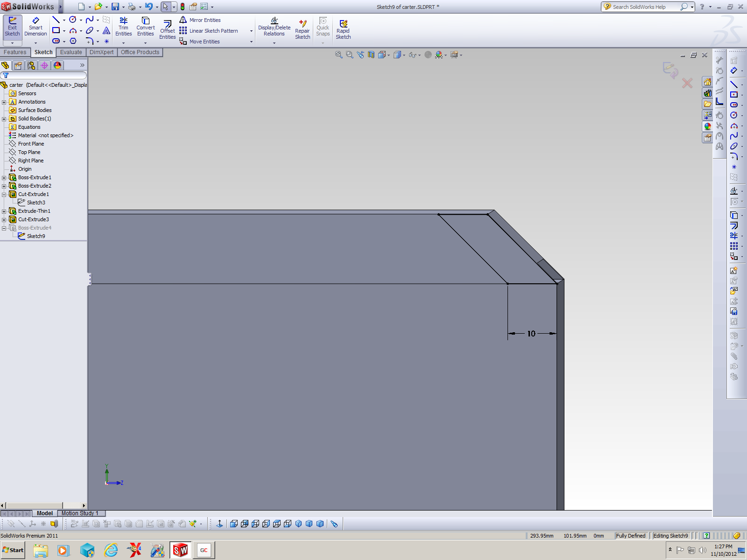Screen dimensions: 747x560
Task: Open Windows Media Player from taskbar
Action: click(x=63, y=551)
